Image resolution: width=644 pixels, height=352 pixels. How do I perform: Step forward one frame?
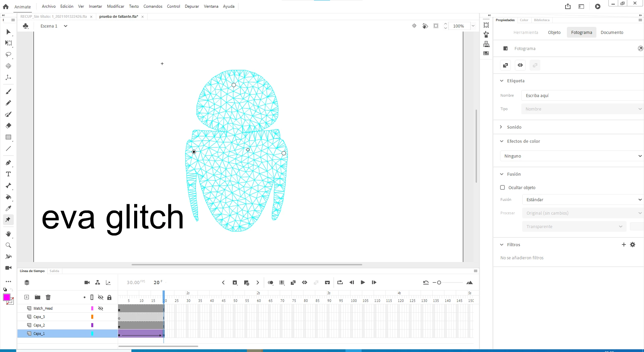pos(374,282)
